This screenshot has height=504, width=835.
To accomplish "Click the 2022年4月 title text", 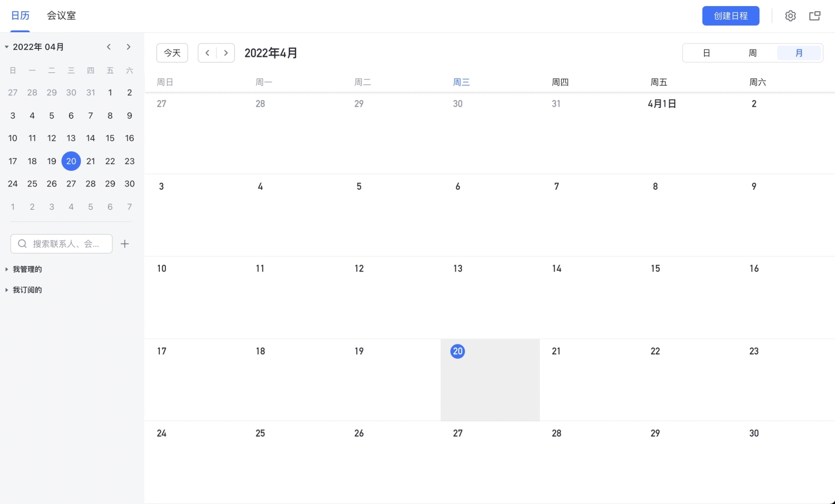I will [271, 53].
